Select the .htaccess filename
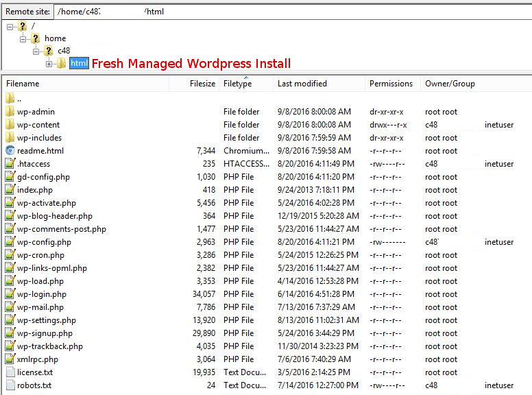 (34, 164)
